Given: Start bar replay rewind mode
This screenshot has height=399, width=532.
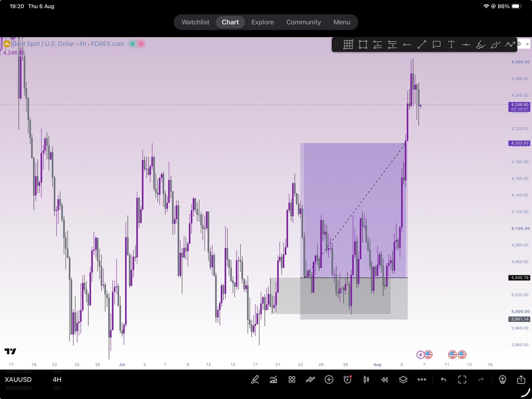Looking at the screenshot, I should pos(384,379).
